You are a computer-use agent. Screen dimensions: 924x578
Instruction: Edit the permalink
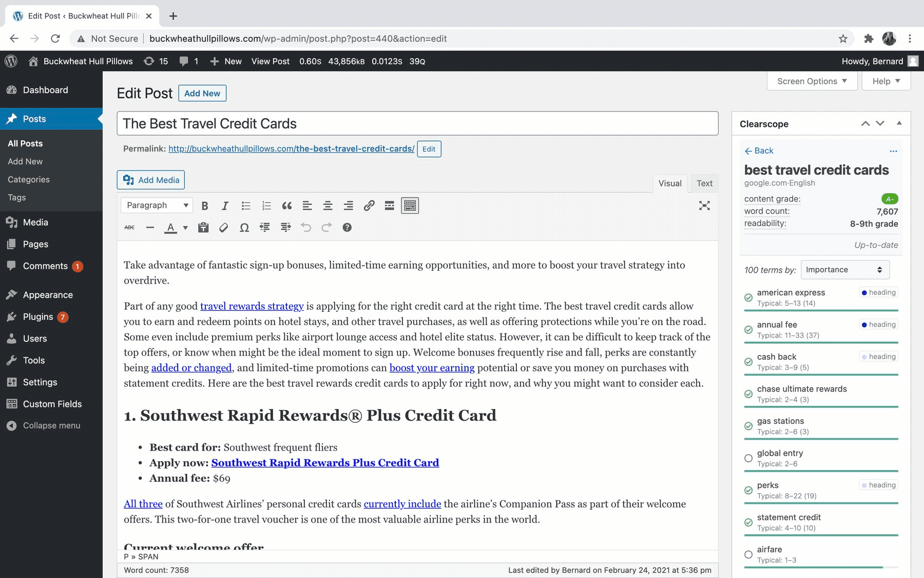pos(429,149)
